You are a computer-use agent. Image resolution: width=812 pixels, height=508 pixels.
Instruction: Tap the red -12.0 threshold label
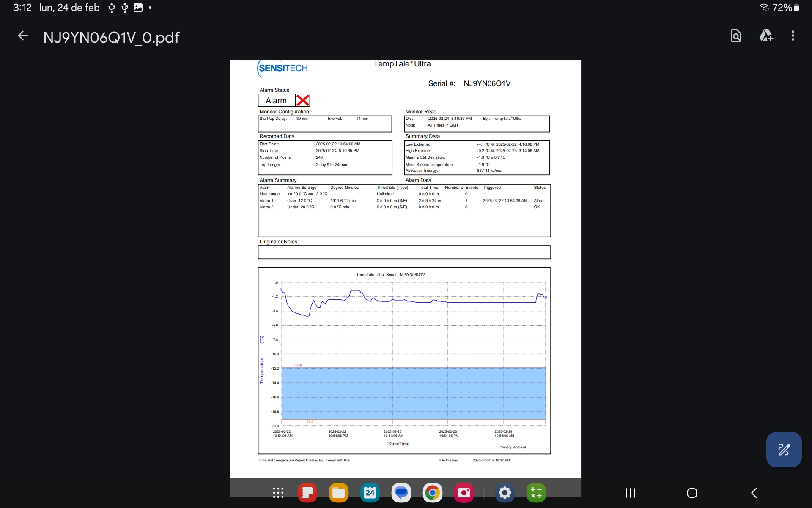coord(298,365)
